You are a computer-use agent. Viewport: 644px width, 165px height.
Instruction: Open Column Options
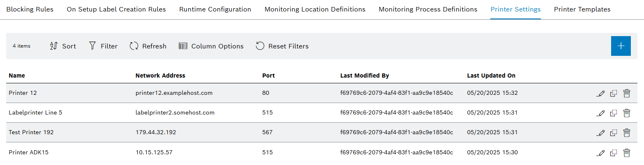coord(211,46)
